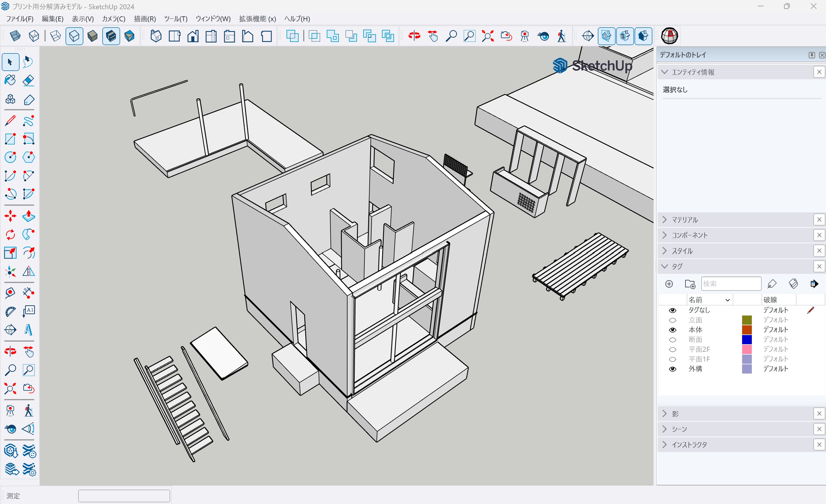Open the 拡張機能 menu
826x504 pixels.
coord(257,19)
